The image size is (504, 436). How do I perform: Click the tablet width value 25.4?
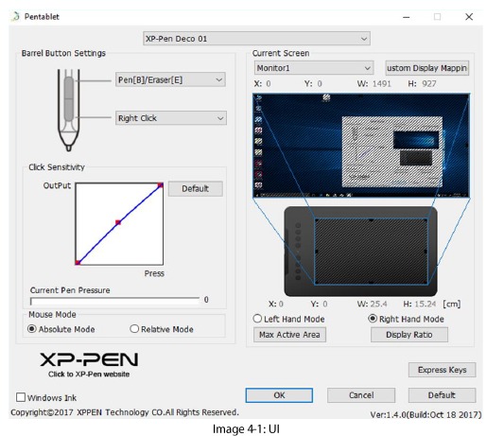[378, 305]
